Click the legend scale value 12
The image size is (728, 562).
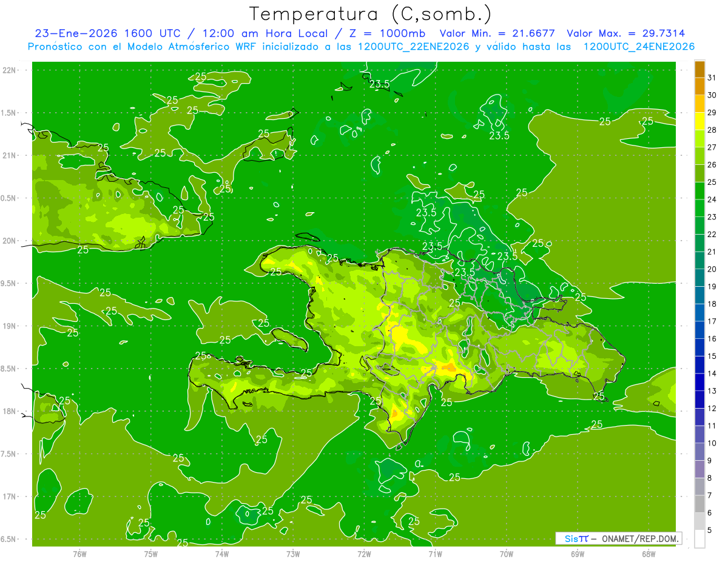[x=712, y=409]
